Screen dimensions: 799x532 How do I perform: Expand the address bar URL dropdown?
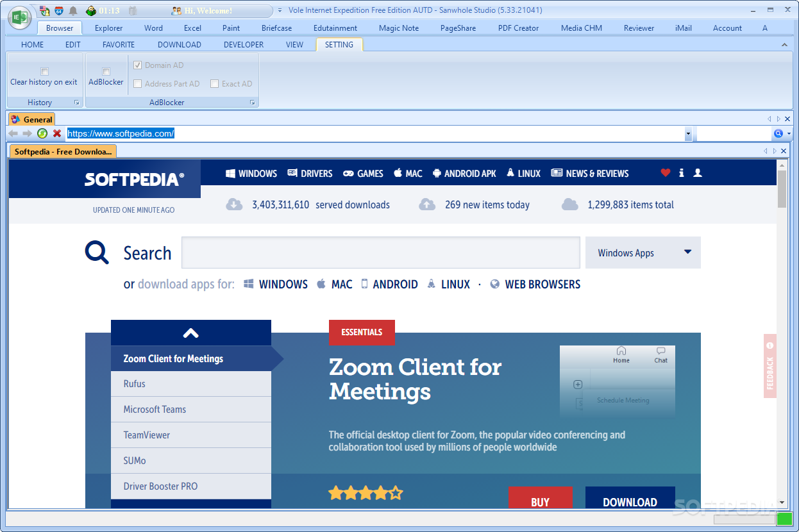(688, 133)
